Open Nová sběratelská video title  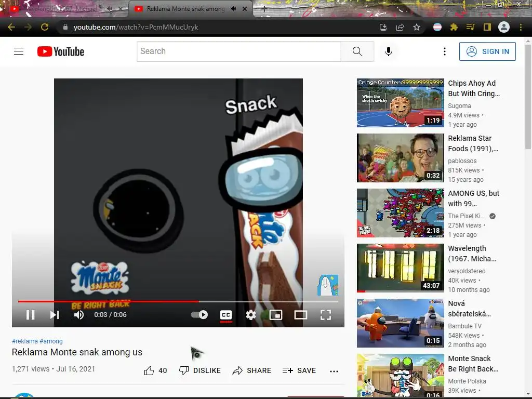click(x=469, y=309)
